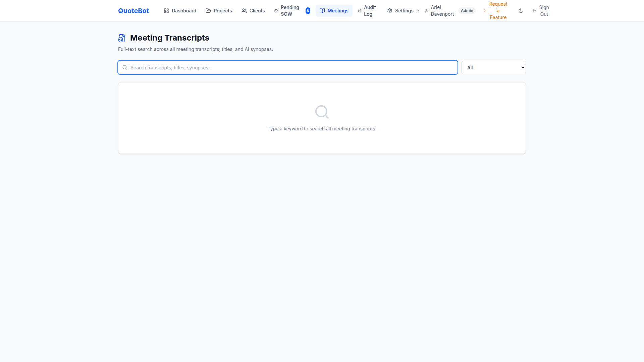Click the lightbulb icon next to Request a Feature
The image size is (644, 362).
484,10
